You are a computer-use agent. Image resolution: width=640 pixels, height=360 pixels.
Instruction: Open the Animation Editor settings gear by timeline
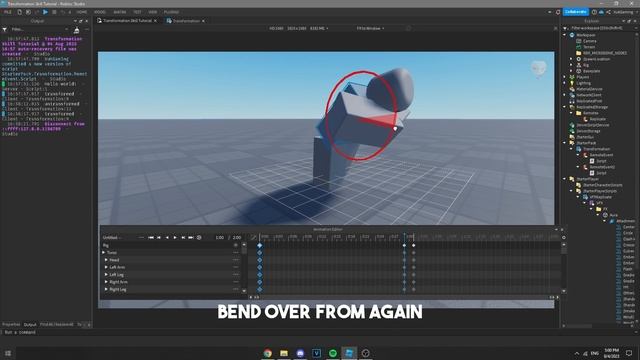(564, 238)
